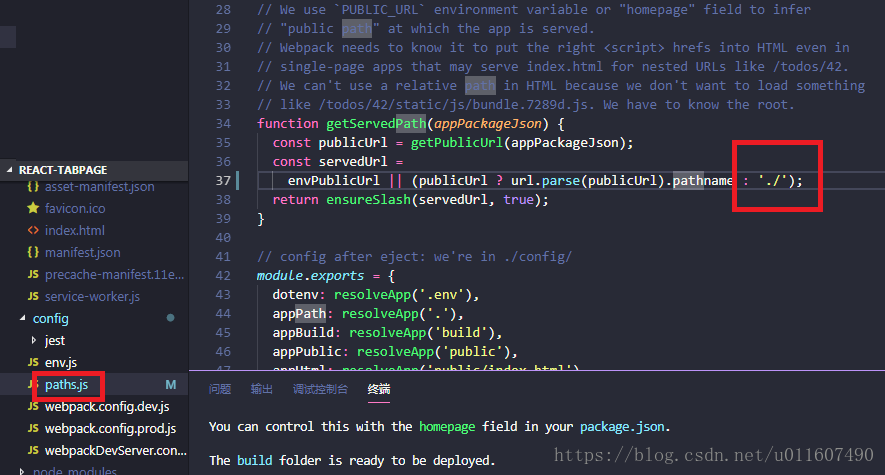Open webpack.config.prod.js file

pyautogui.click(x=111, y=429)
